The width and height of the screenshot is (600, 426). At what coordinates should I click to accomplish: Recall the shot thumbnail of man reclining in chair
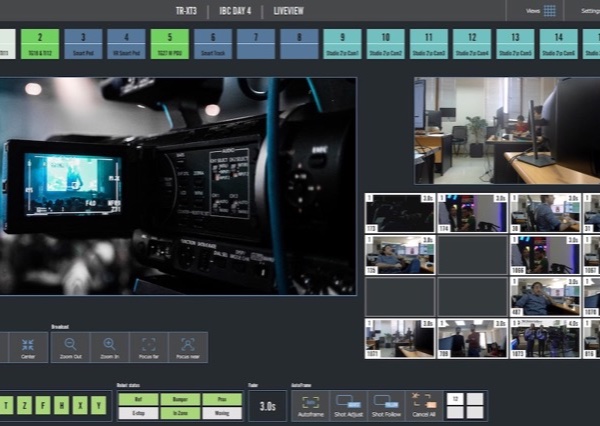point(400,255)
